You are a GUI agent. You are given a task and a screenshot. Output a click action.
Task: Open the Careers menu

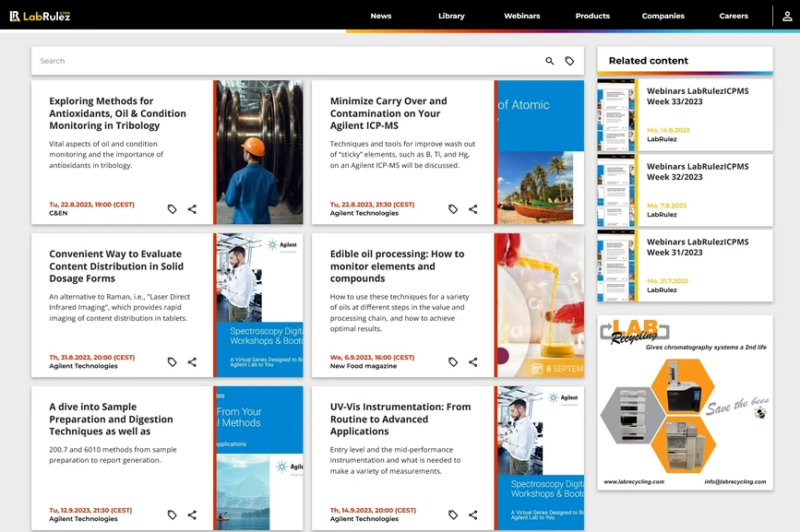pyautogui.click(x=734, y=16)
